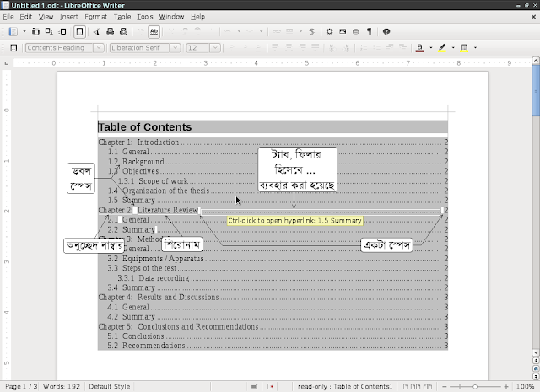Expand the font name dropdown
Screen dimensions: 540x392
(175, 48)
